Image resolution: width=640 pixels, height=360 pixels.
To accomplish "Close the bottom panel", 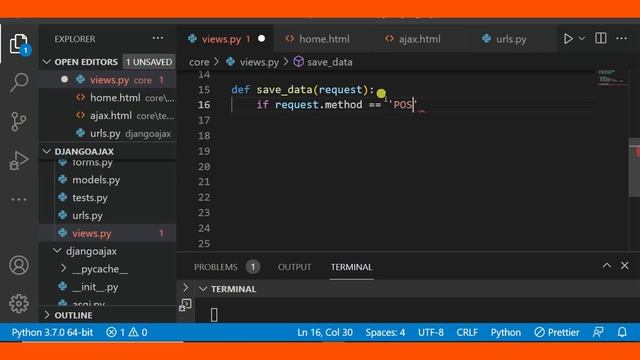I will pyautogui.click(x=625, y=266).
